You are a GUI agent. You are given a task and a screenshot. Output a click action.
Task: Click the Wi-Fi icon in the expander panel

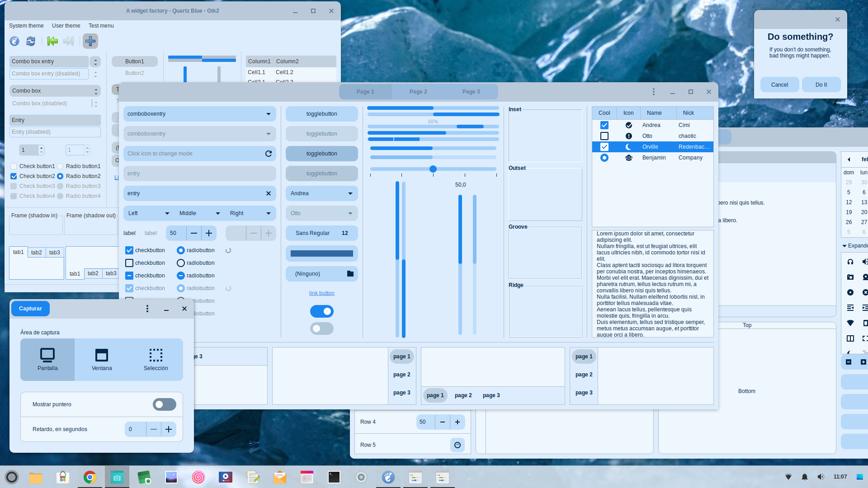click(x=850, y=323)
